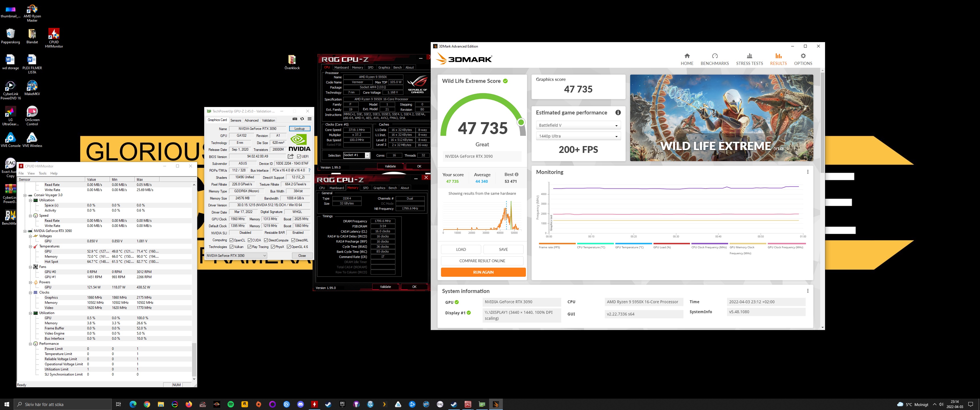Toggle the Vulkan checkbox in GPU-Z
Screen dimensions: 980x410
[x=231, y=247]
